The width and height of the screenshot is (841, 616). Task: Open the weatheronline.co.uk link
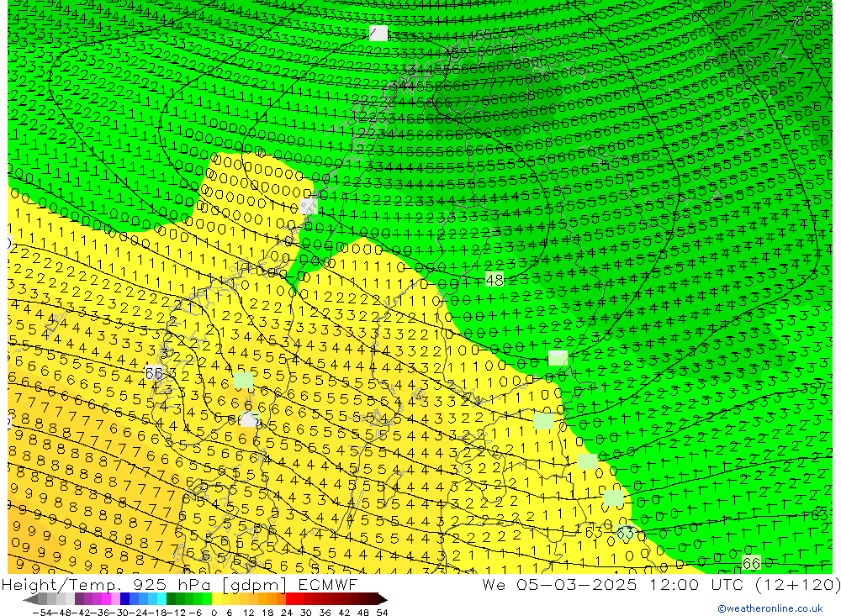click(770, 608)
